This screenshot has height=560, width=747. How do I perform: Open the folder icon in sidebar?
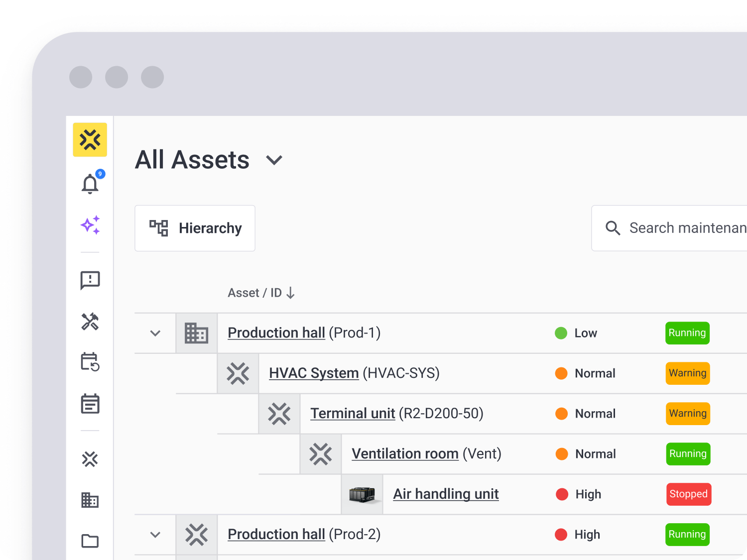pyautogui.click(x=90, y=541)
